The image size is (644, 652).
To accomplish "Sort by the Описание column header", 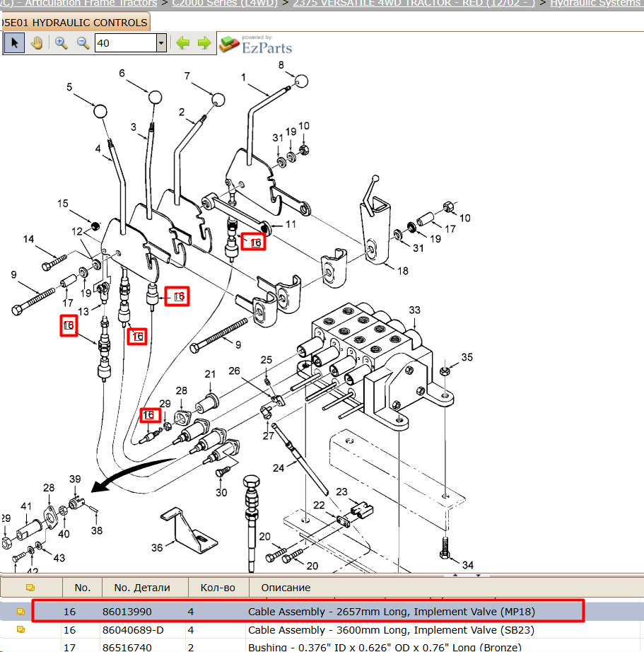I will tap(286, 588).
